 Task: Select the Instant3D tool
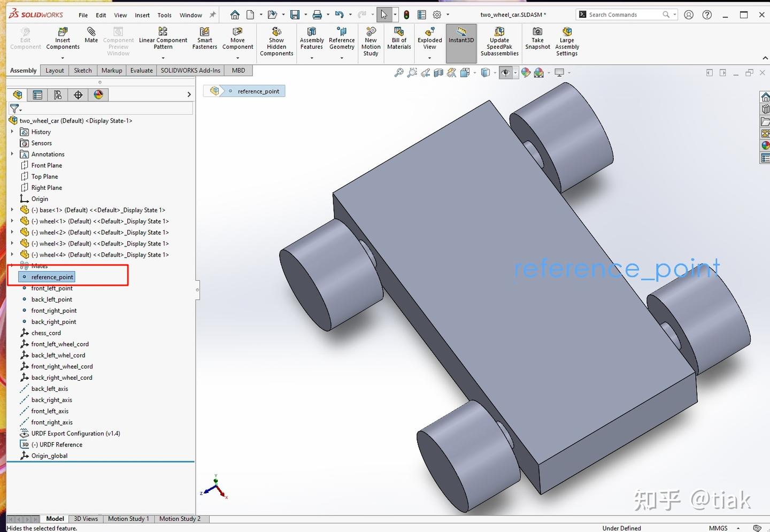461,37
